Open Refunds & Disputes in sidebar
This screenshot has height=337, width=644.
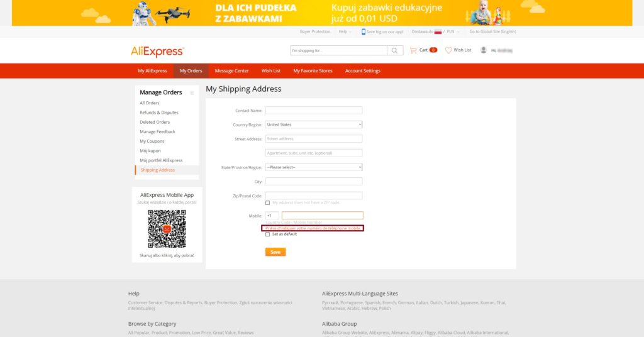coord(159,113)
